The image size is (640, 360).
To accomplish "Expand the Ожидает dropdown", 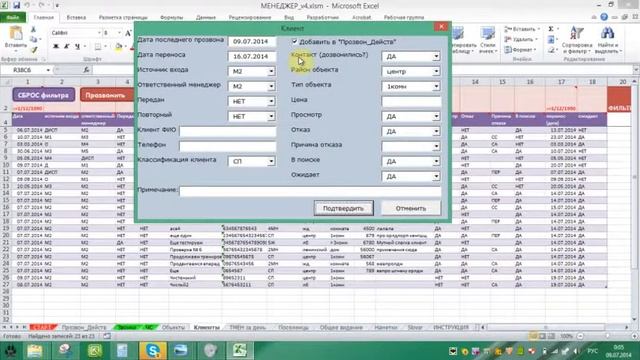I will click(436, 176).
